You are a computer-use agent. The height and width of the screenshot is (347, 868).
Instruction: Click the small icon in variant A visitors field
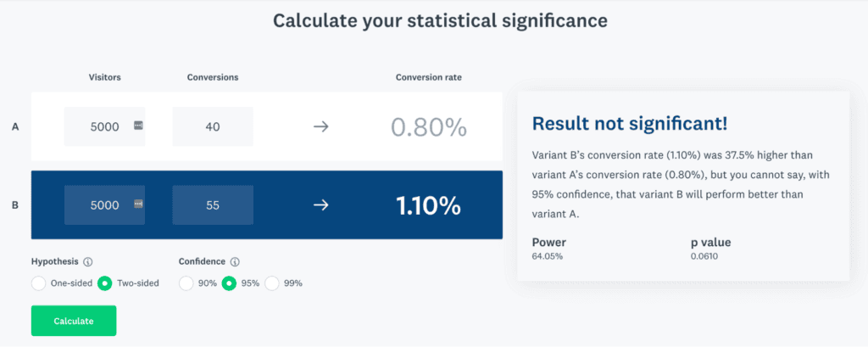pyautogui.click(x=138, y=126)
